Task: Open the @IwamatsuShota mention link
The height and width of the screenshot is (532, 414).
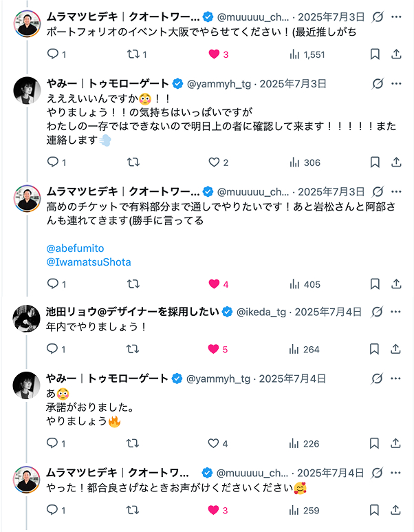Action: (x=88, y=262)
